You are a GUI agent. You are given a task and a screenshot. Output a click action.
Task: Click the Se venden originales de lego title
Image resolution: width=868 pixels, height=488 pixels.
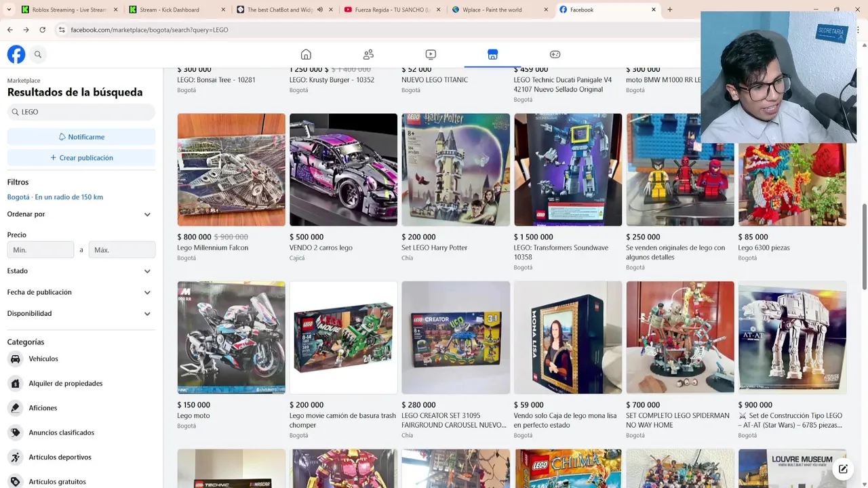coord(675,252)
